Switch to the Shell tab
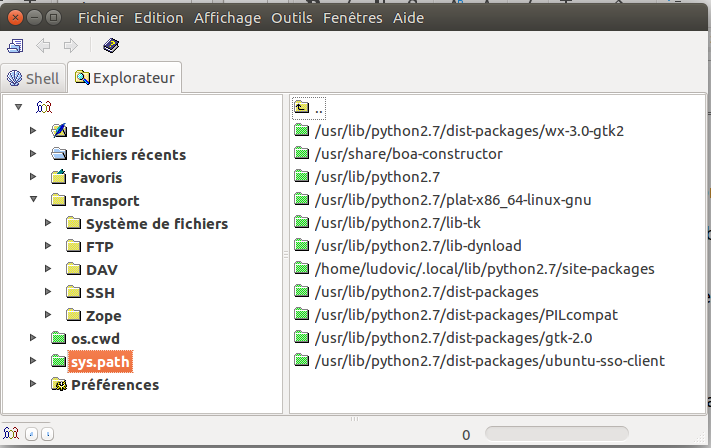The height and width of the screenshot is (448, 711). (x=33, y=78)
